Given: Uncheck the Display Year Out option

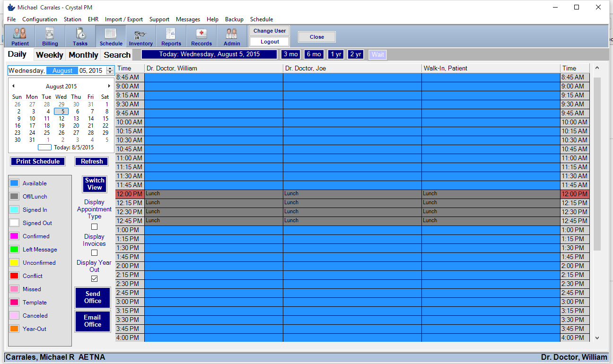Looking at the screenshot, I should tap(94, 278).
